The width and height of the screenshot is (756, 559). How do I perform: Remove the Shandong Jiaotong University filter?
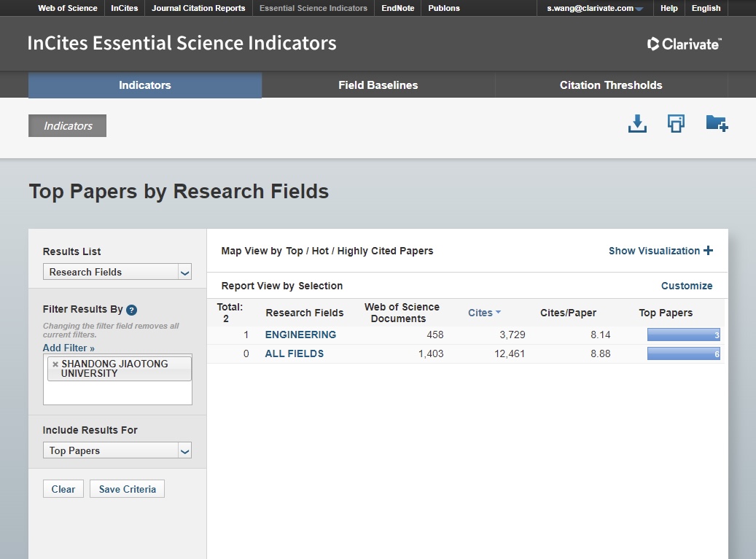[x=55, y=364]
